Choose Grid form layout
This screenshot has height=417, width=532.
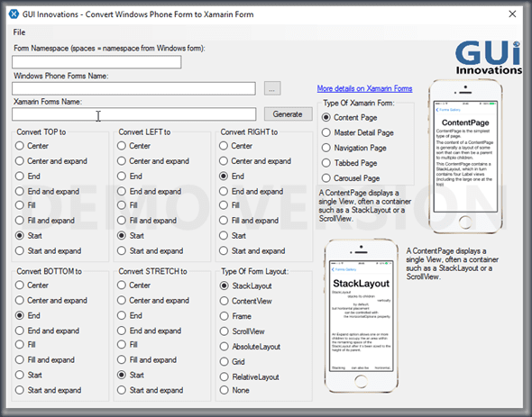[233, 362]
